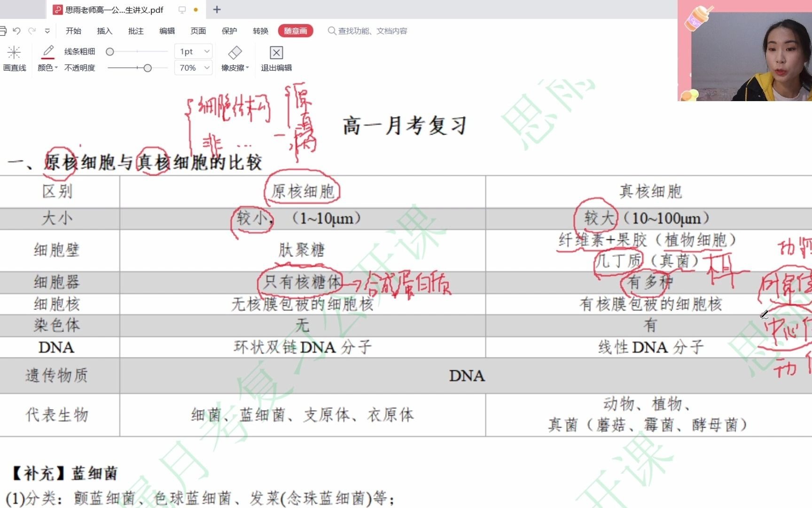Screen dimensions: 812x508
Task: Expand the 1pt line width dropdown
Action: click(193, 51)
